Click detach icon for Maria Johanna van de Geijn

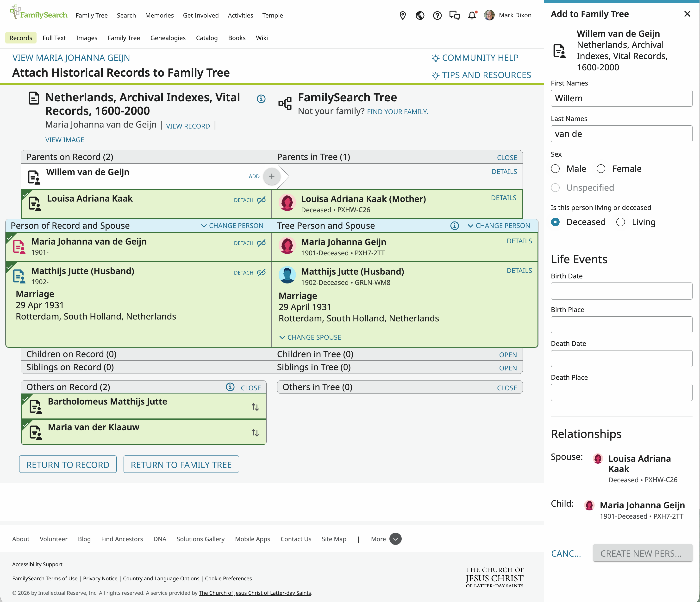coord(261,243)
